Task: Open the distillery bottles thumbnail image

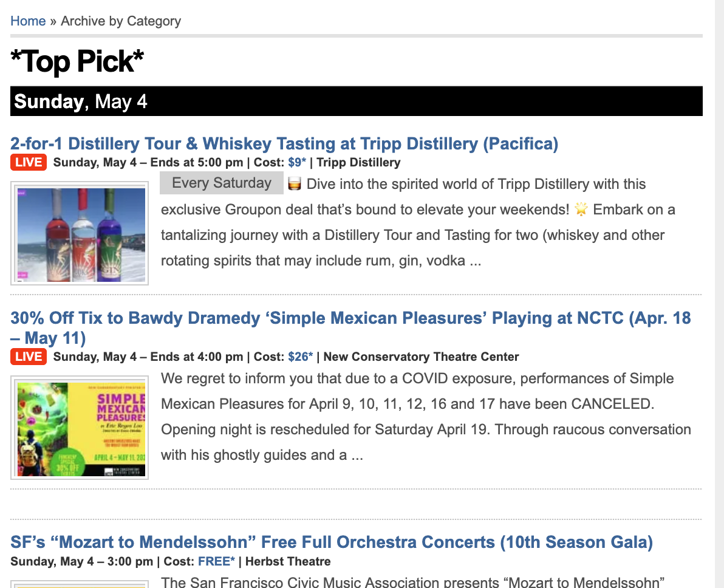Action: click(80, 234)
